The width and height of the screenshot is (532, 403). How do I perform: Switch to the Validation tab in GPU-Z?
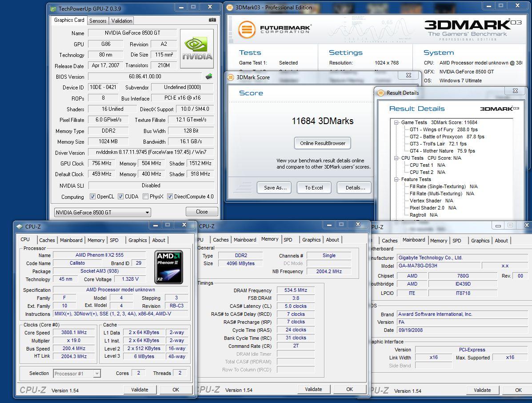pyautogui.click(x=122, y=21)
